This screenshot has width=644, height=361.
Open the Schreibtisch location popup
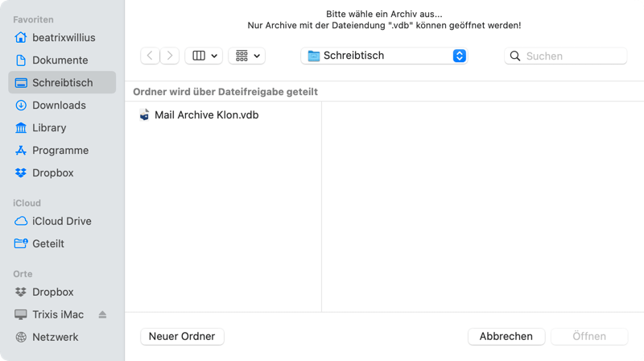(x=384, y=56)
